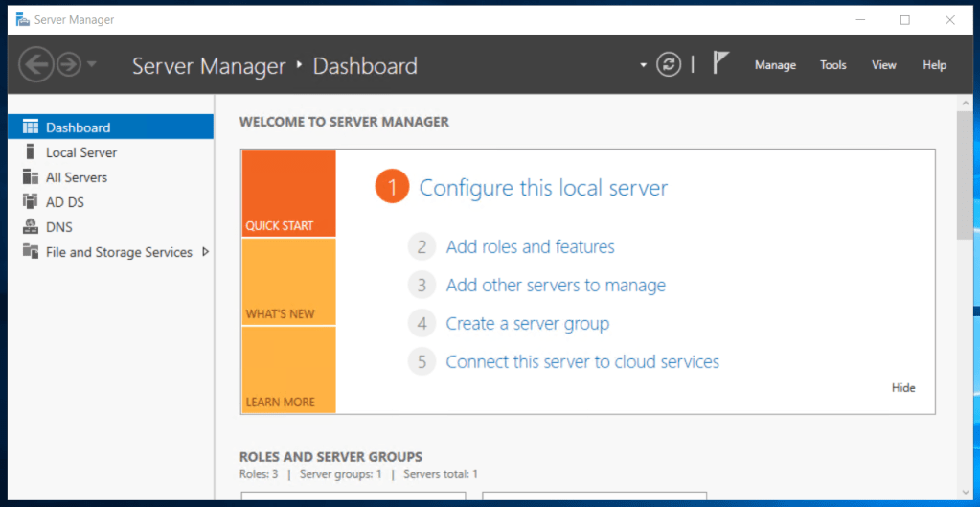Select the Dashboard icon in the sidebar

(31, 127)
